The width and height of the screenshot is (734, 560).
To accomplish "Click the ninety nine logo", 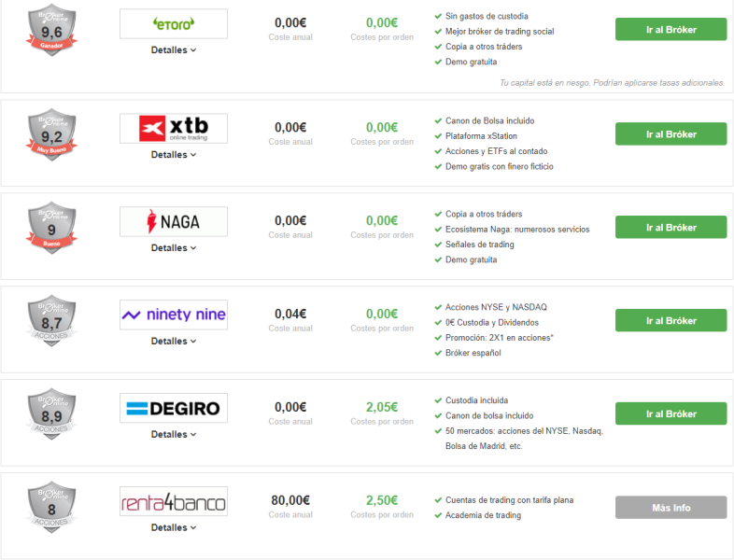I will (173, 315).
